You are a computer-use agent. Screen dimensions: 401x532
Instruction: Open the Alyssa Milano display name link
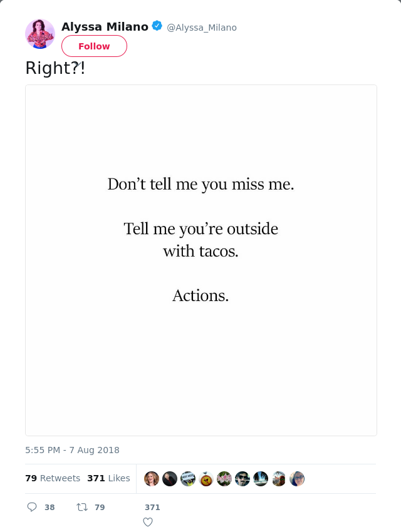coord(105,26)
